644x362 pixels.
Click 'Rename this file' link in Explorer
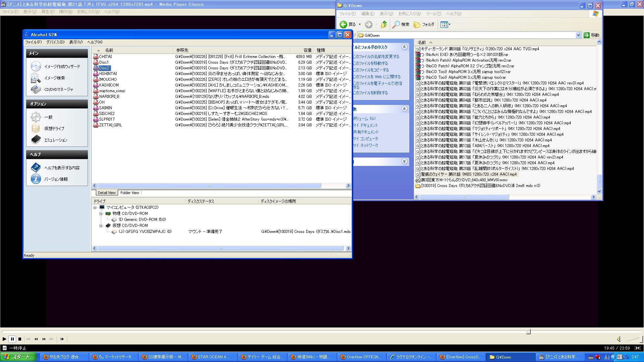[x=376, y=57]
